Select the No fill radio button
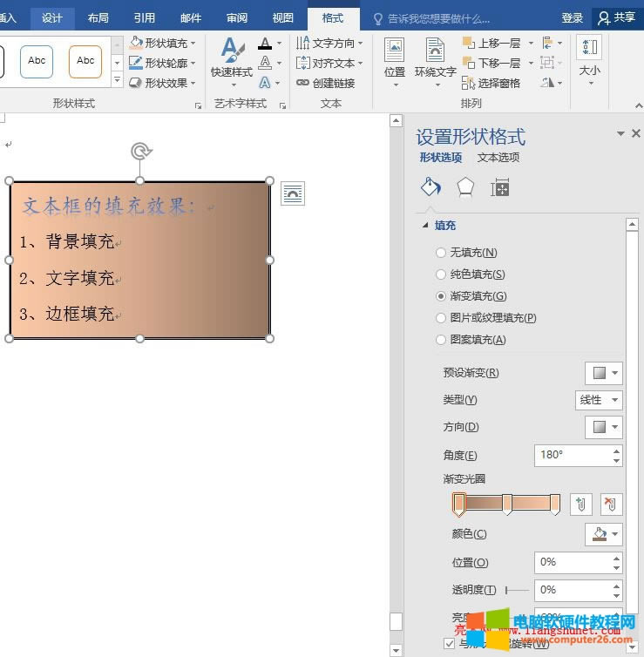This screenshot has height=657, width=644. 441,253
